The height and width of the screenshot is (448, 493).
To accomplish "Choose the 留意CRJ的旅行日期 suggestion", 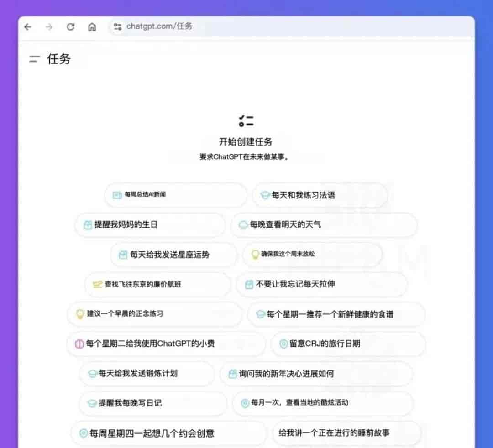I will [x=348, y=344].
